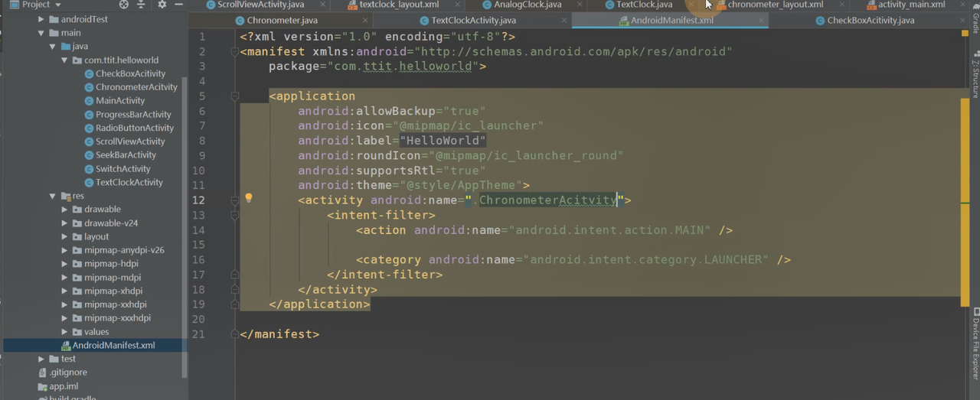Image resolution: width=980 pixels, height=400 pixels.
Task: Click ".ChronometerAcitvity" text on line 12
Action: [546, 200]
